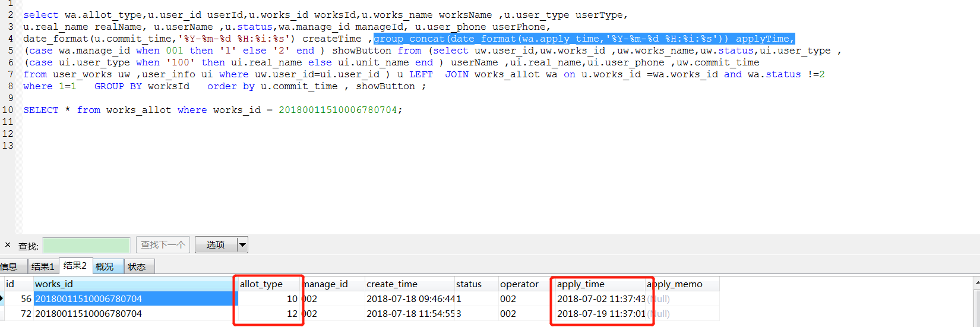
Task: Select the cell with id 56
Action: (x=18, y=298)
